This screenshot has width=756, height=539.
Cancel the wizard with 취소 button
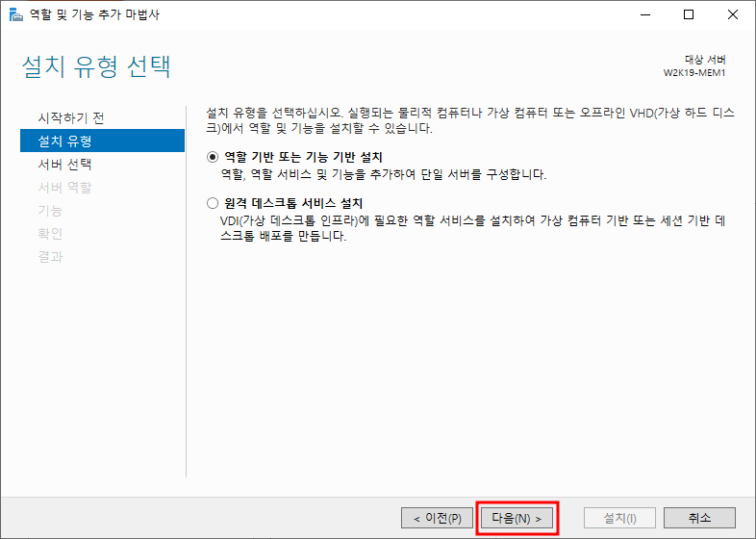tap(699, 518)
